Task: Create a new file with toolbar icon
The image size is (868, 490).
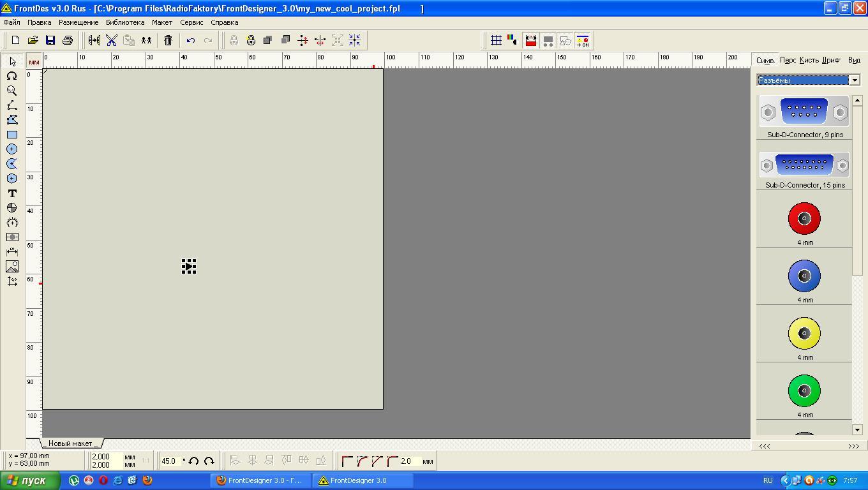Action: [x=15, y=40]
